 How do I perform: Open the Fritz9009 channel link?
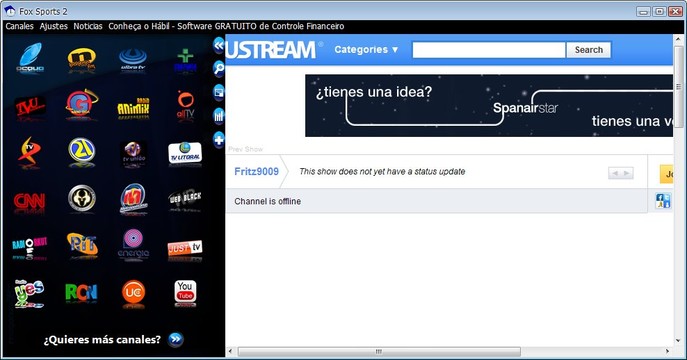click(256, 171)
